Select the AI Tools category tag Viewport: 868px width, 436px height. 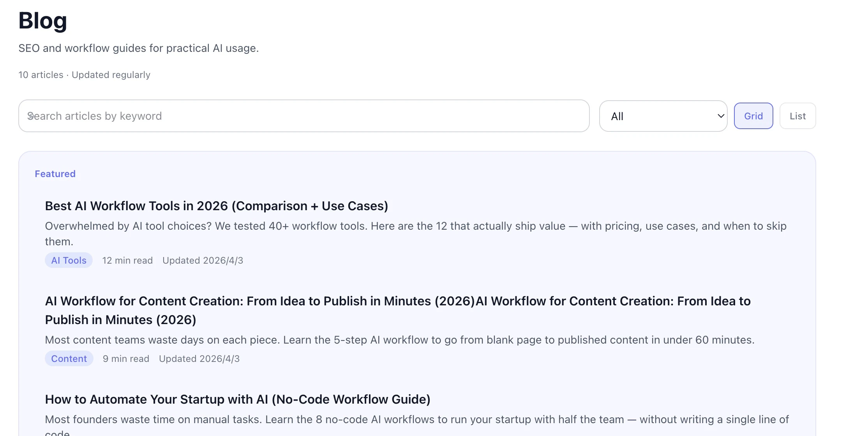coord(69,260)
